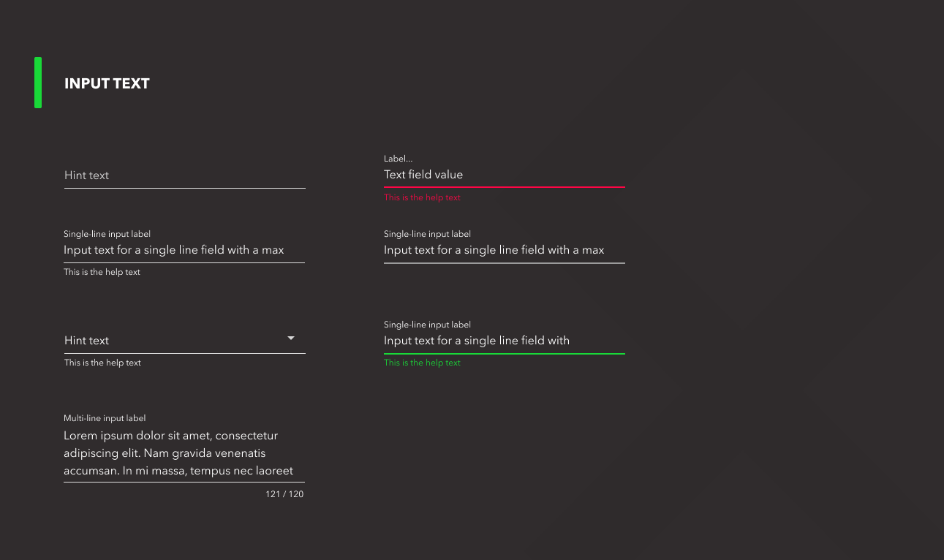Screen dimensions: 944x560
Task: Click the dropdown arrow in the Hint text select field
Action: click(291, 338)
